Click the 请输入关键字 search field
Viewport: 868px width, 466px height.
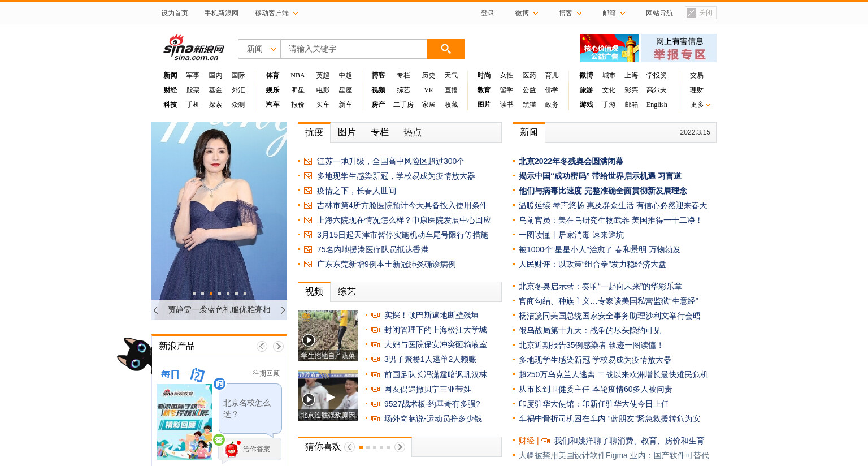coord(354,49)
